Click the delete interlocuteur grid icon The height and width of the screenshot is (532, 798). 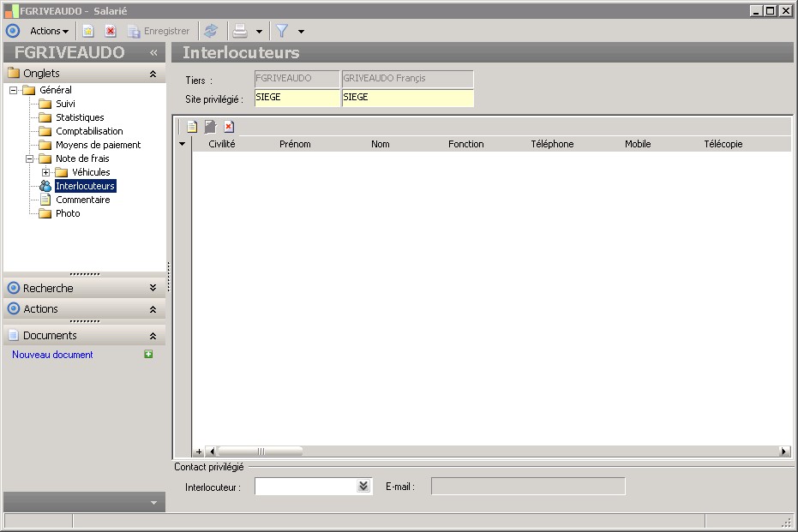[x=229, y=127]
